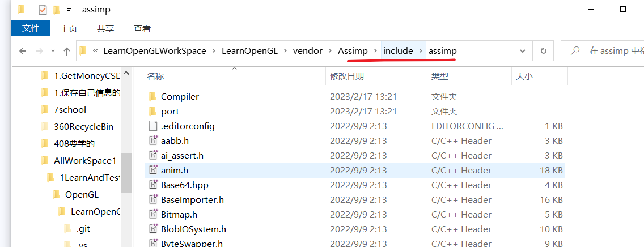This screenshot has height=247, width=644.
Task: Select 1LearnAndTest folder in tree
Action: (x=90, y=178)
